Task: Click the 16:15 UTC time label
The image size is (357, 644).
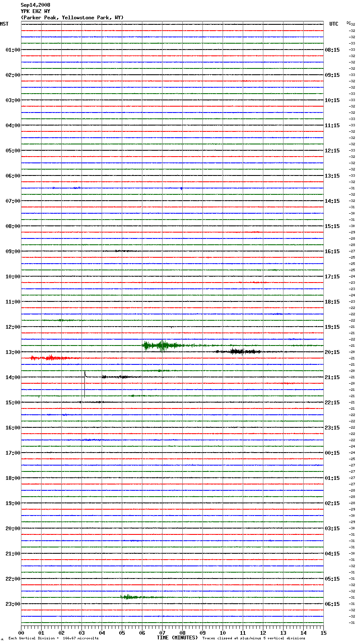Action: 332,251
